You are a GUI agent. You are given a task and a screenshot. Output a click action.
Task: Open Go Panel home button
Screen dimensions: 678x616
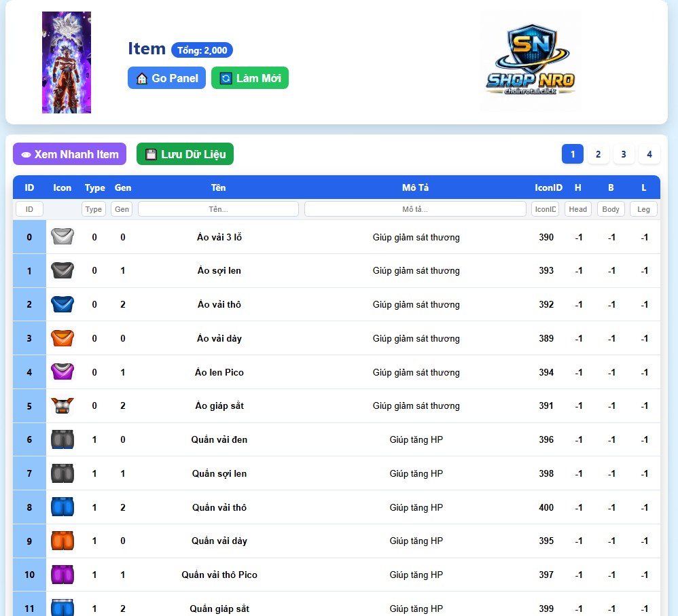point(166,78)
